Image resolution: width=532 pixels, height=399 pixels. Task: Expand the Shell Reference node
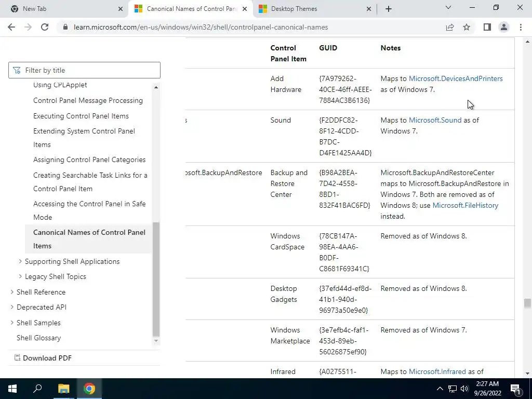point(12,292)
